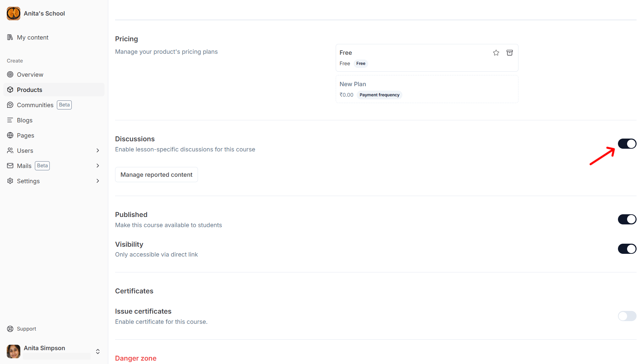Open the New Plan card
Screen dimensions: 643x364
click(x=427, y=89)
